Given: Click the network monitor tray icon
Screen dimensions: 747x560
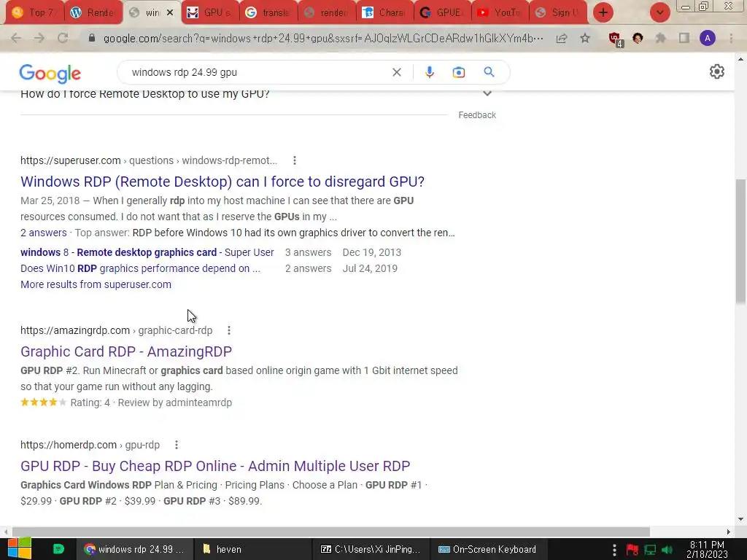Looking at the screenshot, I should 650,550.
